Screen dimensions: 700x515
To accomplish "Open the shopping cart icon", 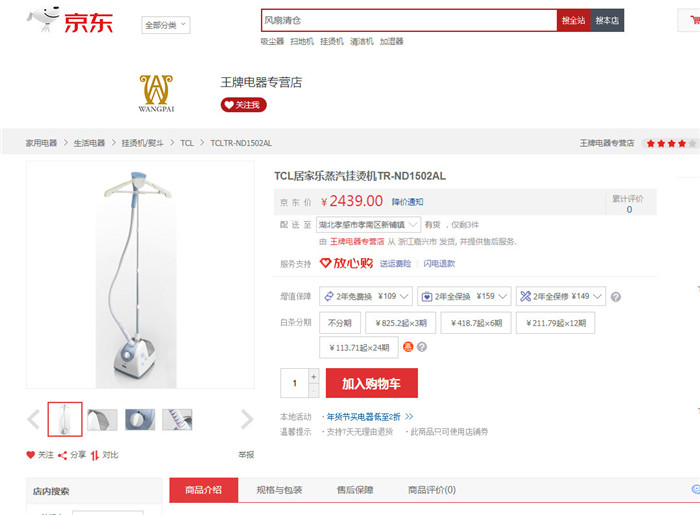I will click(694, 20).
